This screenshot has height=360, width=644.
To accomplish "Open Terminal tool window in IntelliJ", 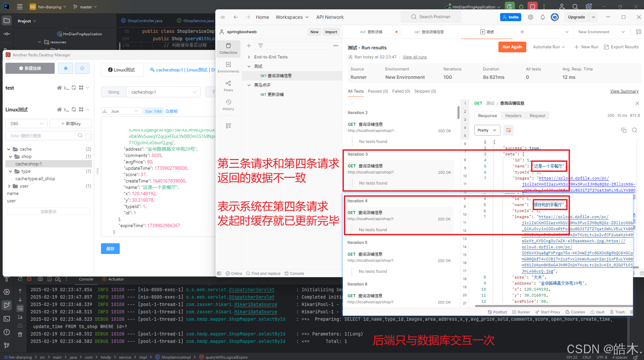I will 7,319.
